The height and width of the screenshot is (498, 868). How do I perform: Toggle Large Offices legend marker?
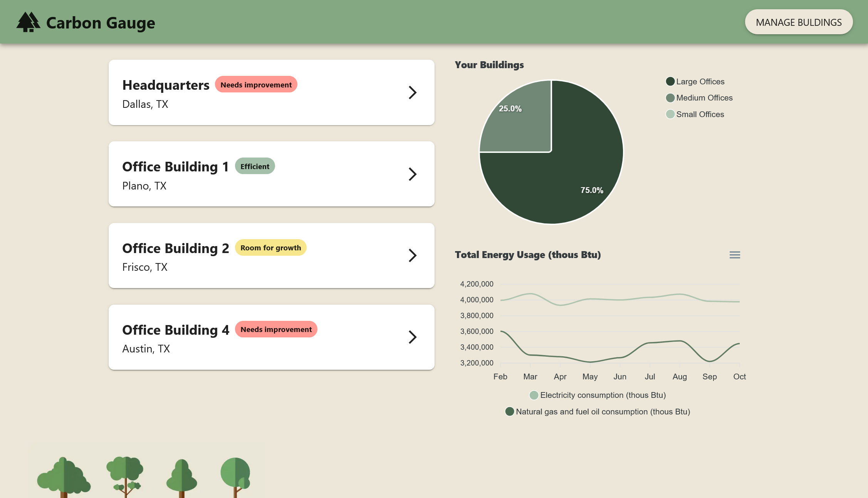670,82
